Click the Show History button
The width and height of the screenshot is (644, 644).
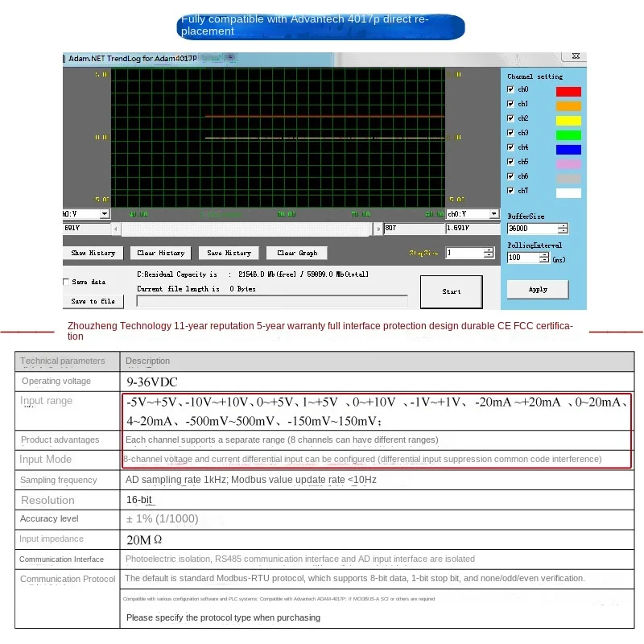pyautogui.click(x=93, y=253)
